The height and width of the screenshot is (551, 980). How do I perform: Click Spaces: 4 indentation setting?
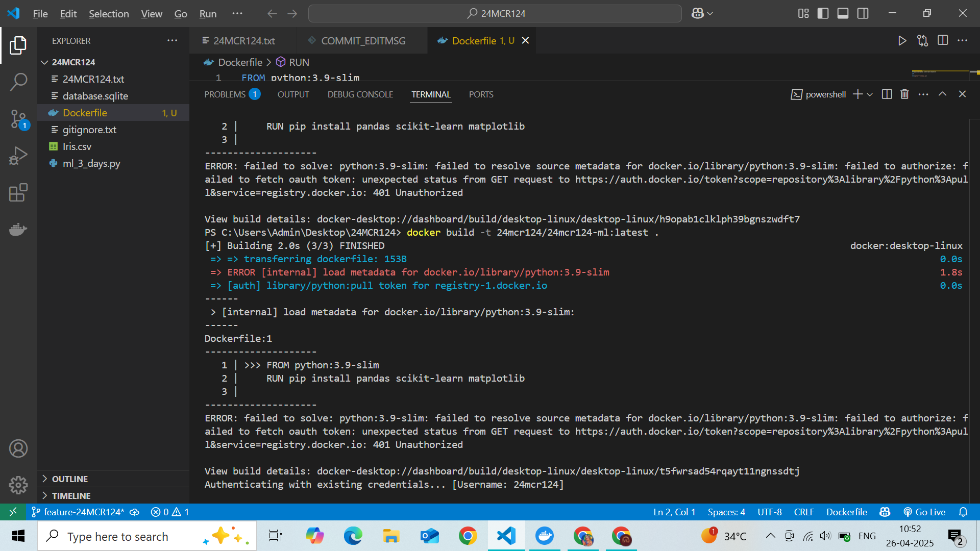click(x=726, y=512)
